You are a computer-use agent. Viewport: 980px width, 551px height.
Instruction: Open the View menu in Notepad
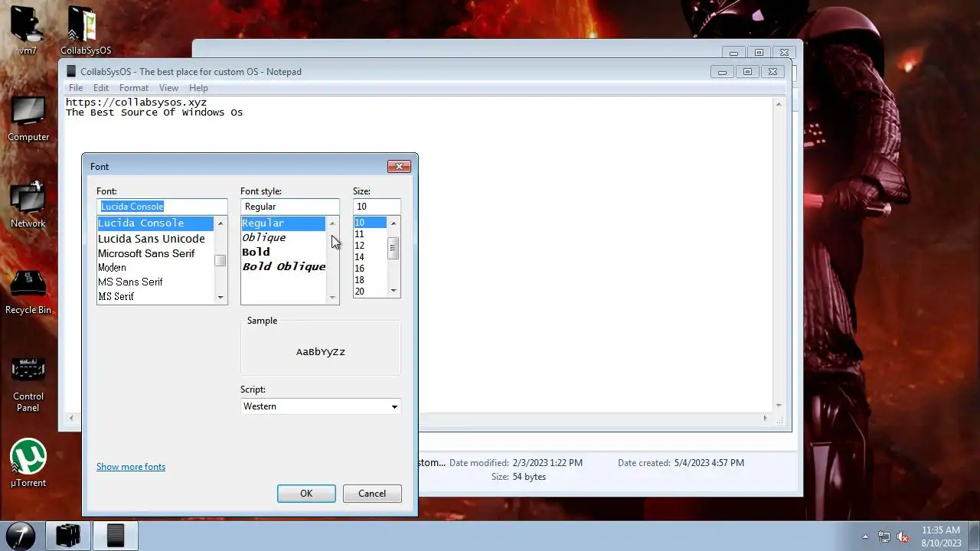(x=168, y=88)
